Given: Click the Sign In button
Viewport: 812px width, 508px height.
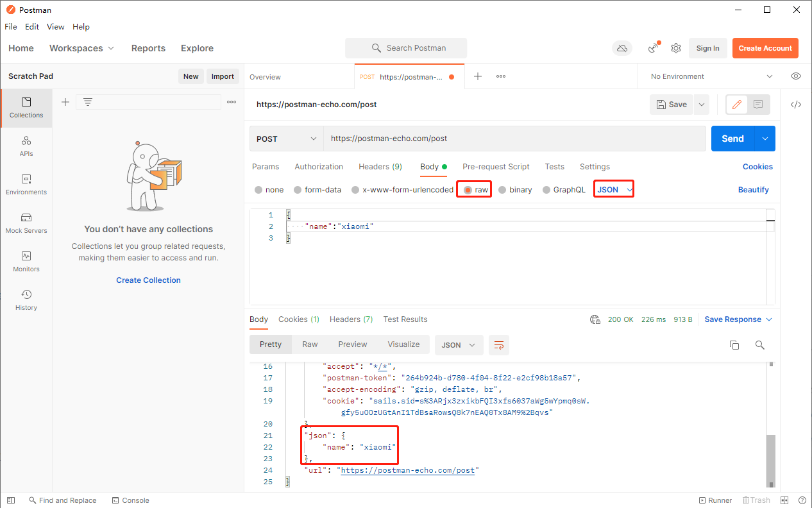Looking at the screenshot, I should pyautogui.click(x=707, y=48).
